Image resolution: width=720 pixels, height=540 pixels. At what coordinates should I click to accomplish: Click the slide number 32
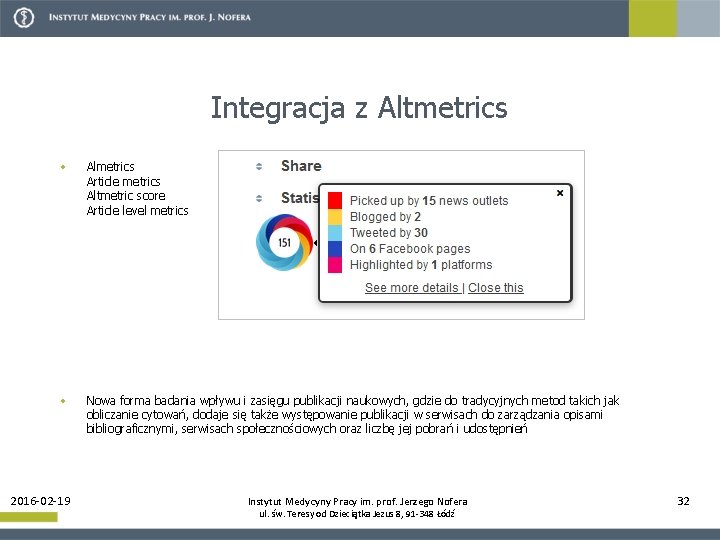point(683,501)
